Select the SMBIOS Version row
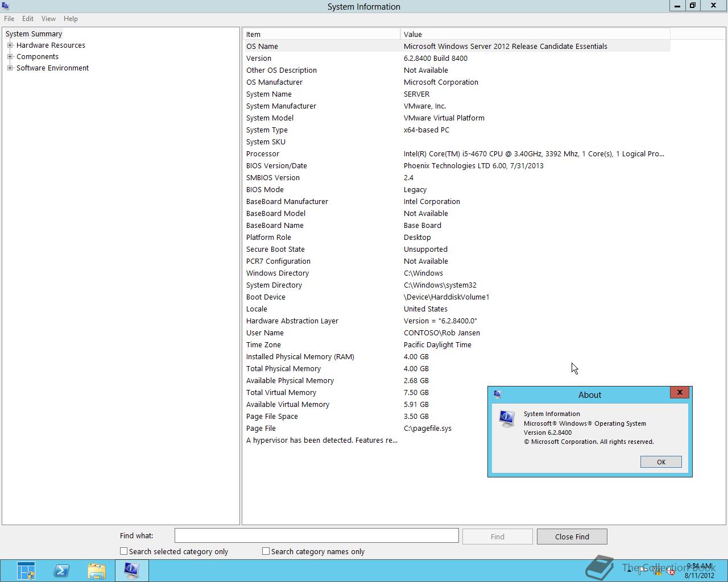The image size is (728, 582). [457, 177]
